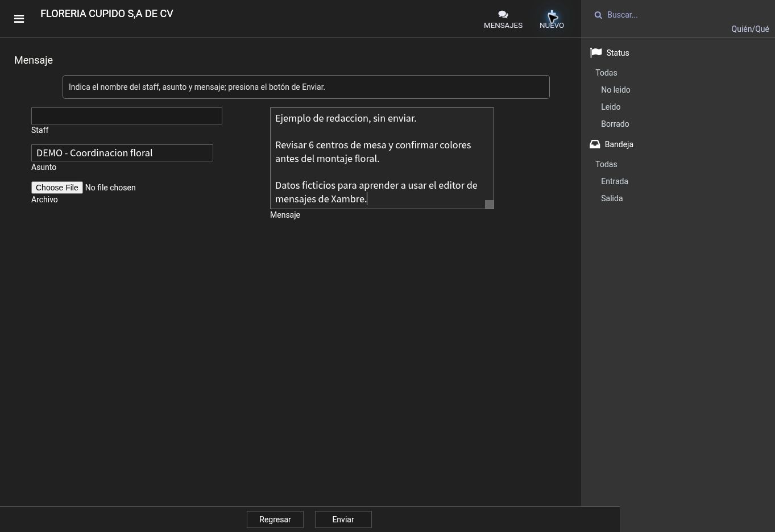The height and width of the screenshot is (532, 775).
Task: Click the Bandeja section heading
Action: pyautogui.click(x=619, y=144)
